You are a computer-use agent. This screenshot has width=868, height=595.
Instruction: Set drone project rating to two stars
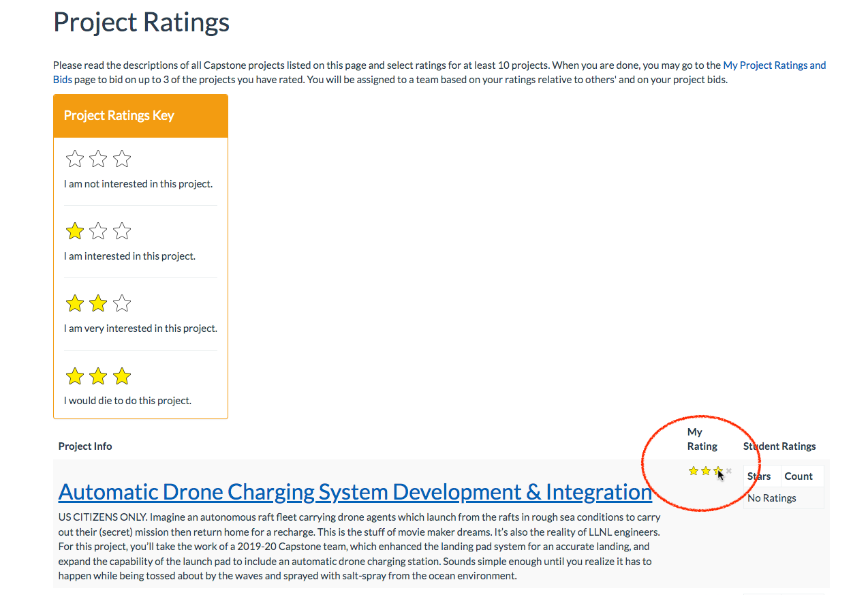click(x=706, y=471)
